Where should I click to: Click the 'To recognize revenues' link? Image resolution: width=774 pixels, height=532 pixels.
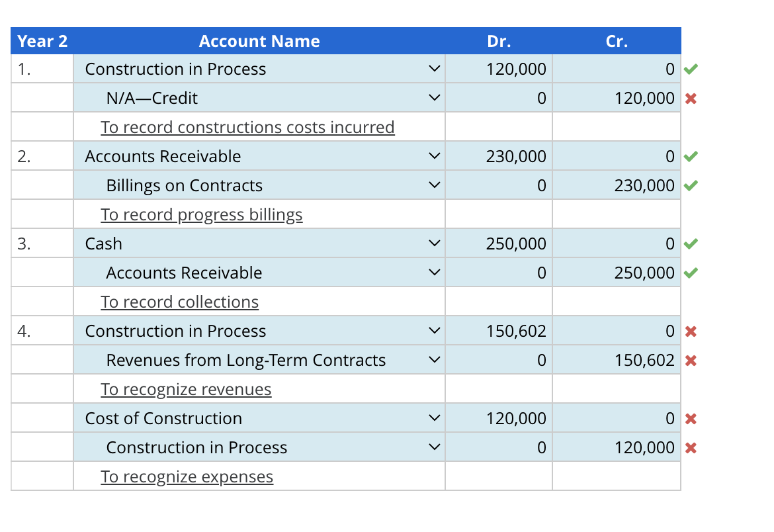186,389
